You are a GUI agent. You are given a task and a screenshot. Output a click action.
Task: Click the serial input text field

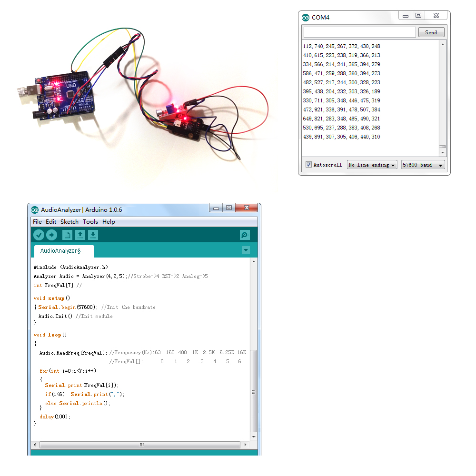pyautogui.click(x=360, y=32)
